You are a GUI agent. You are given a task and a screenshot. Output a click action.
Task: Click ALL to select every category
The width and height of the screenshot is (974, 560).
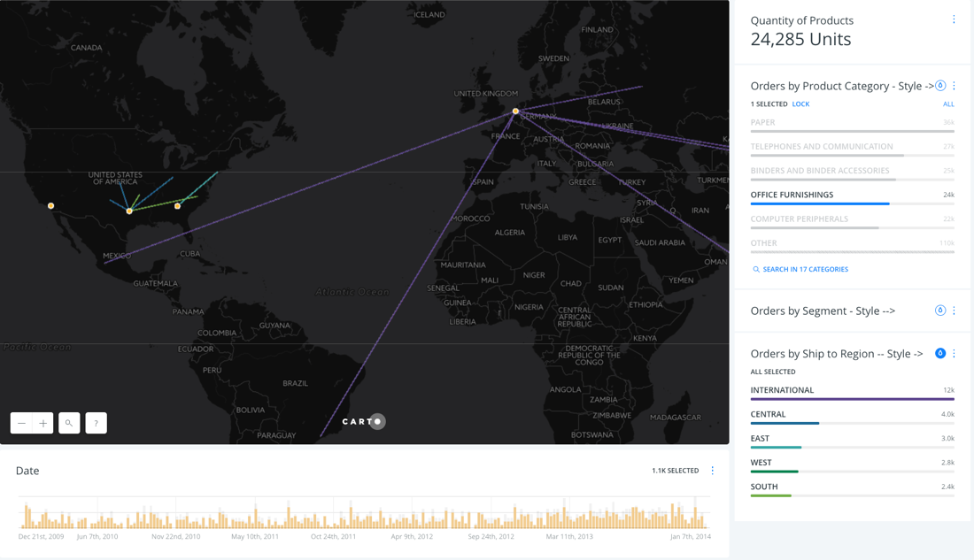(948, 104)
